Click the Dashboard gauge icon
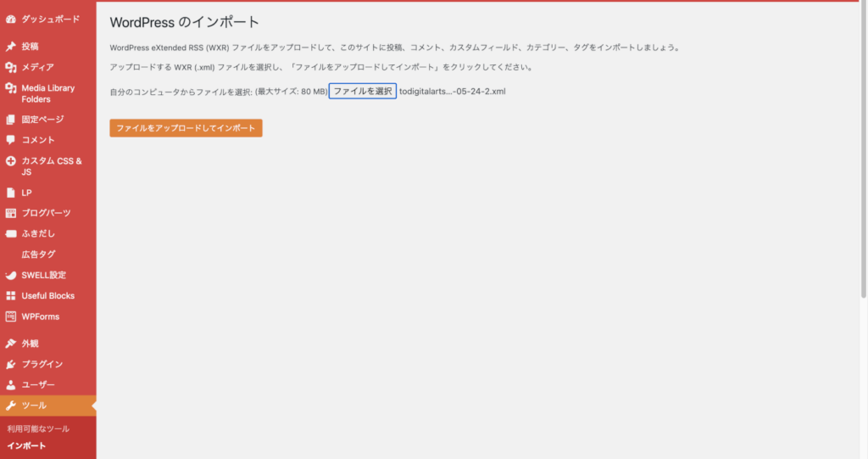Screen dimensions: 868x459 pyautogui.click(x=10, y=20)
